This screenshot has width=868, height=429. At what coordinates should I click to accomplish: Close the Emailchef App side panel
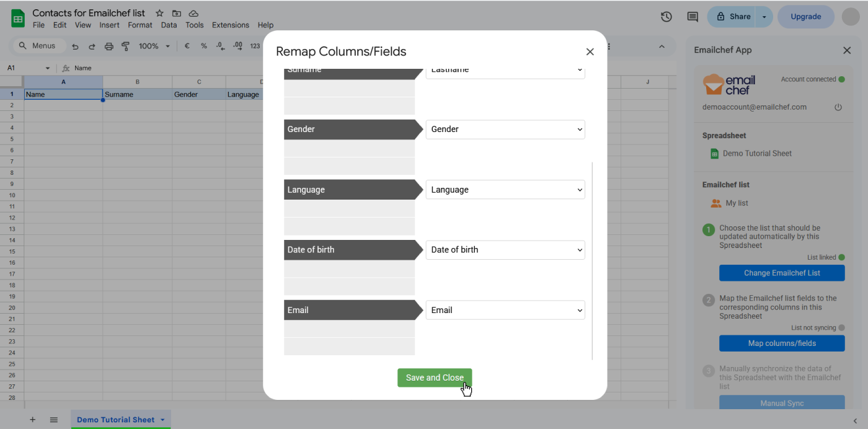847,50
